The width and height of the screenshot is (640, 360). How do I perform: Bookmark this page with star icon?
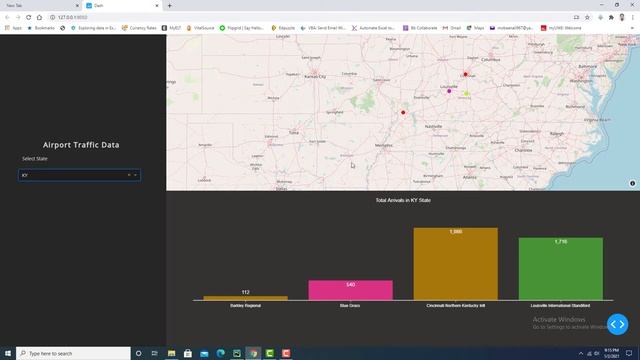point(587,18)
